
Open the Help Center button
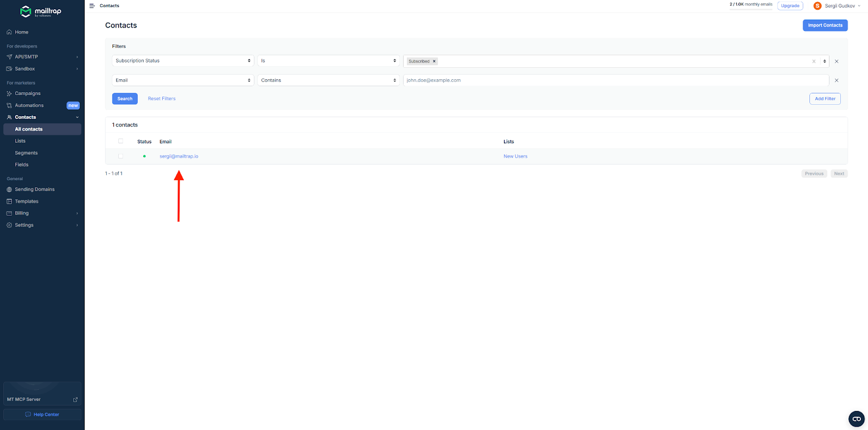coord(42,414)
